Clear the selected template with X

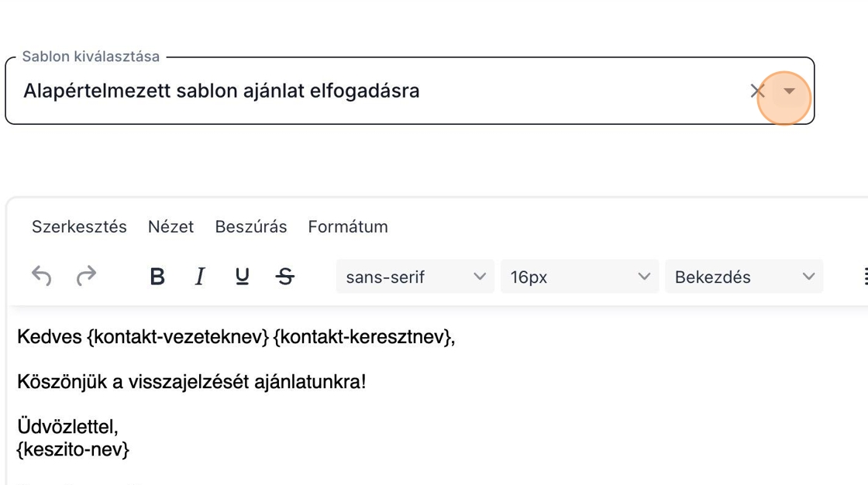(757, 91)
